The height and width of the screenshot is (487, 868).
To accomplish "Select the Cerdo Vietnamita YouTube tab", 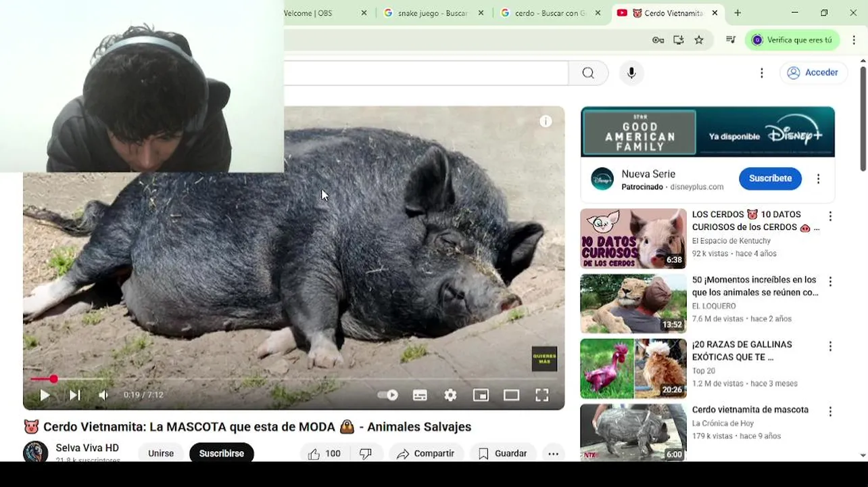I will click(668, 13).
